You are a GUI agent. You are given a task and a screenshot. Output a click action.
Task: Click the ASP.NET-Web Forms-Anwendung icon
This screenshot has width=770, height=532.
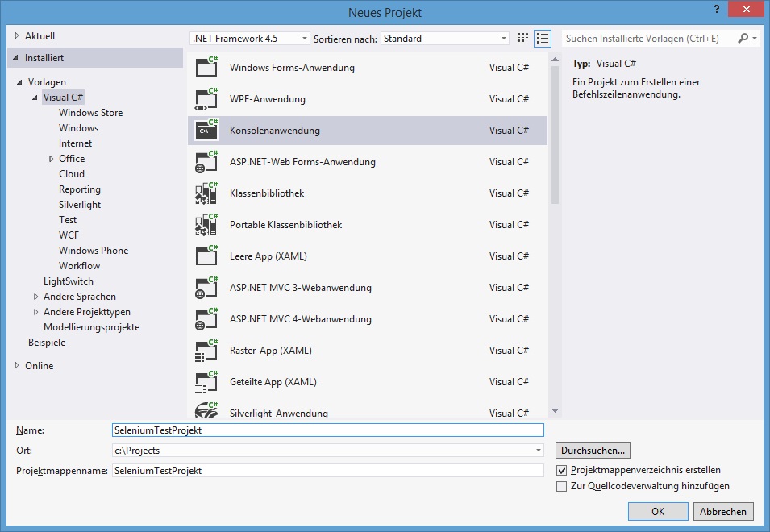[x=206, y=161]
